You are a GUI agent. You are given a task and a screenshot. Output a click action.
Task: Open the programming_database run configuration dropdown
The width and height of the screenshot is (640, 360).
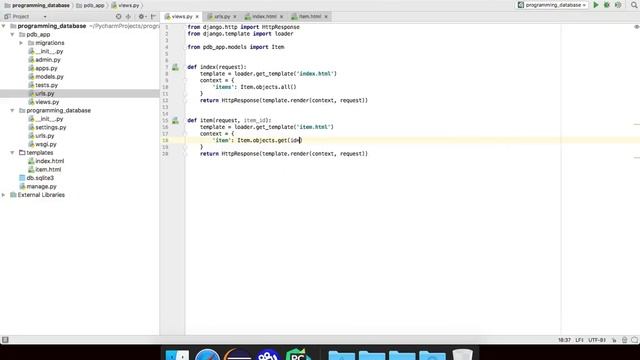tap(552, 5)
